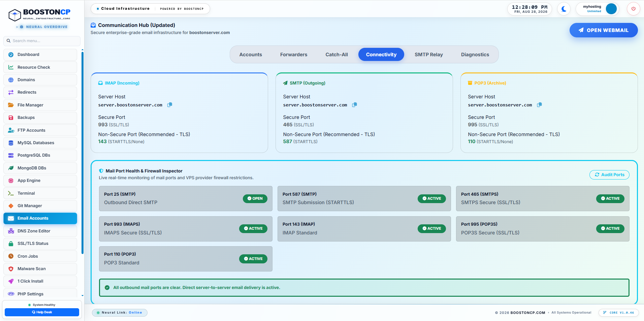Screen dimensions: 644x321
Task: Click the red power logout icon
Action: click(x=633, y=9)
